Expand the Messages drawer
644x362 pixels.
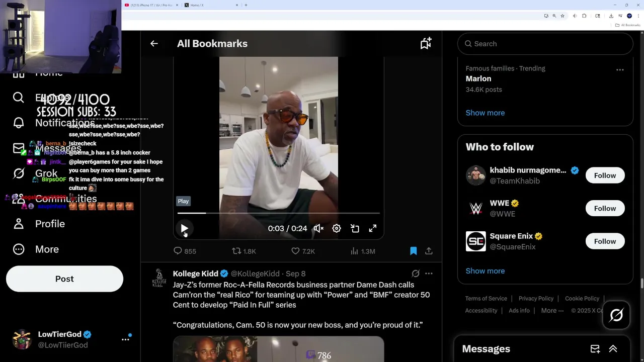point(613,349)
